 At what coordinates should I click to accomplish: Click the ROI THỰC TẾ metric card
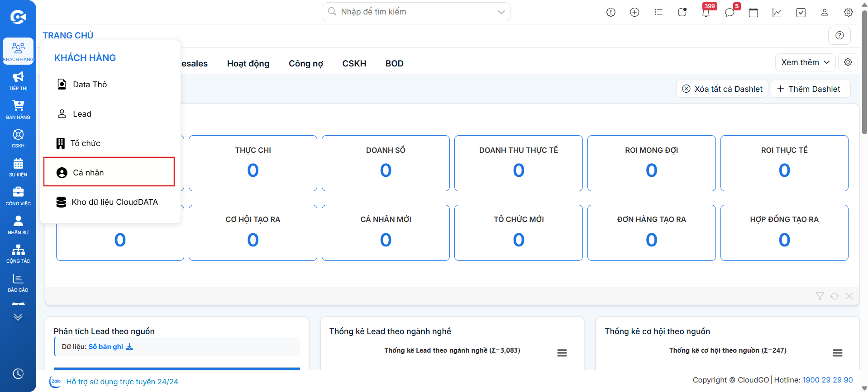[784, 163]
